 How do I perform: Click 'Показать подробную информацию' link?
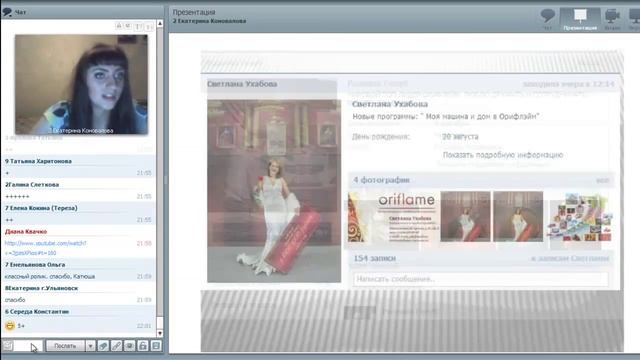pyautogui.click(x=503, y=155)
